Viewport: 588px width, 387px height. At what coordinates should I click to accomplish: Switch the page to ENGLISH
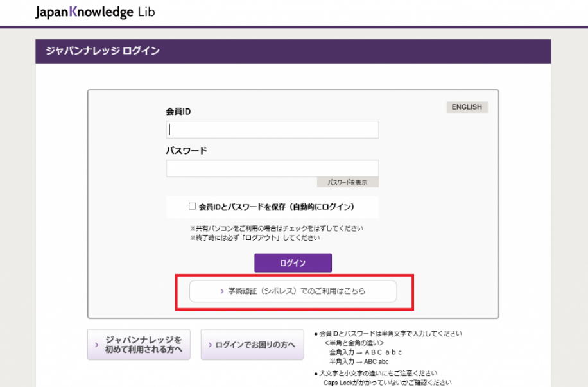click(x=467, y=107)
